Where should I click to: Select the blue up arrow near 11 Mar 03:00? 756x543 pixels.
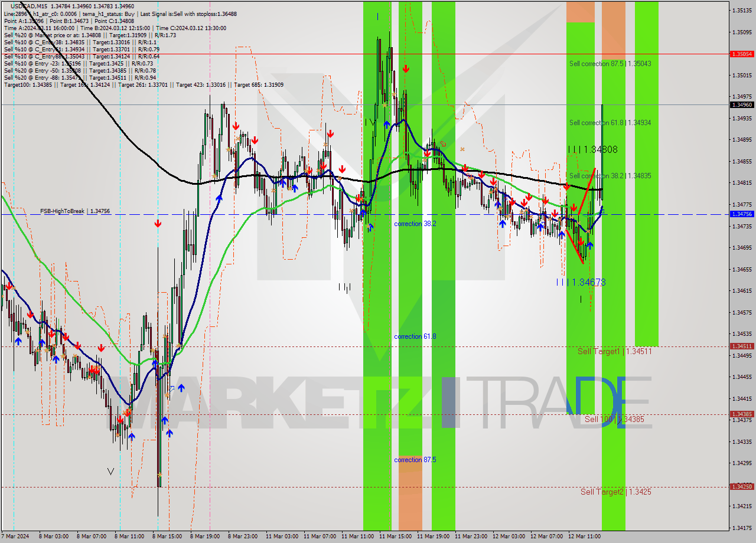[x=283, y=184]
